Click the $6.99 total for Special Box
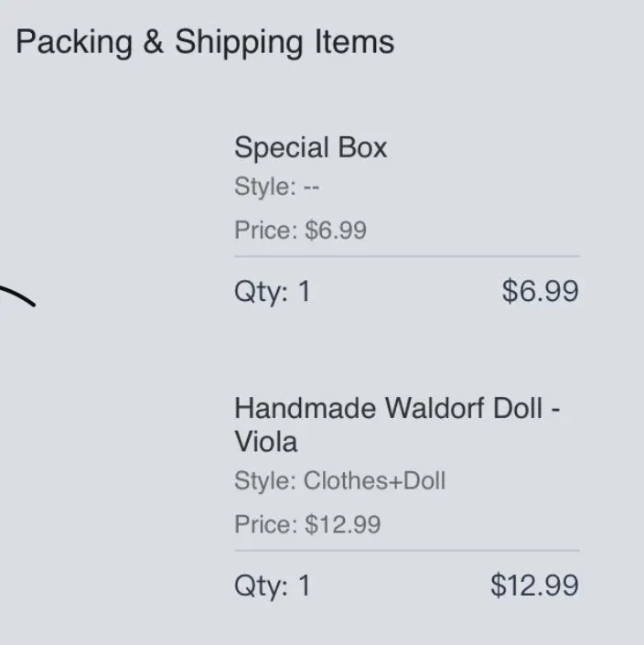Image resolution: width=644 pixels, height=645 pixels. point(540,291)
